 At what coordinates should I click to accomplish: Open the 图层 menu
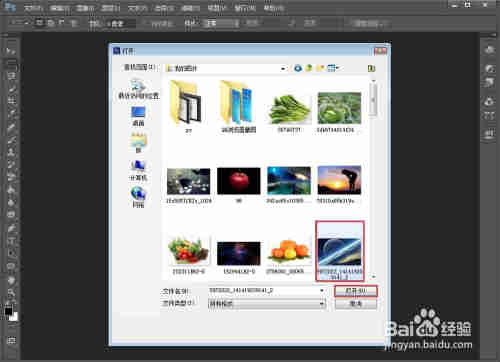[110, 8]
